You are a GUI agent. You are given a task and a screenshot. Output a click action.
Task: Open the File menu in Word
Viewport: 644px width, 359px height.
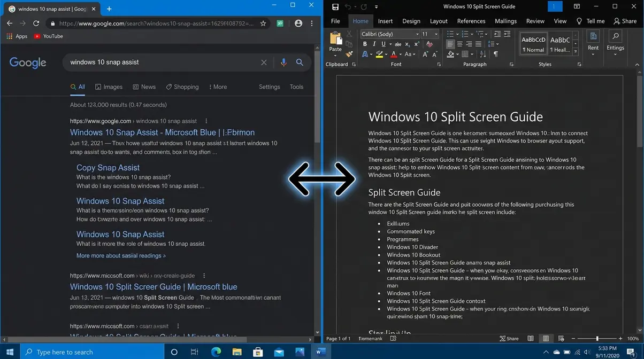pyautogui.click(x=335, y=21)
